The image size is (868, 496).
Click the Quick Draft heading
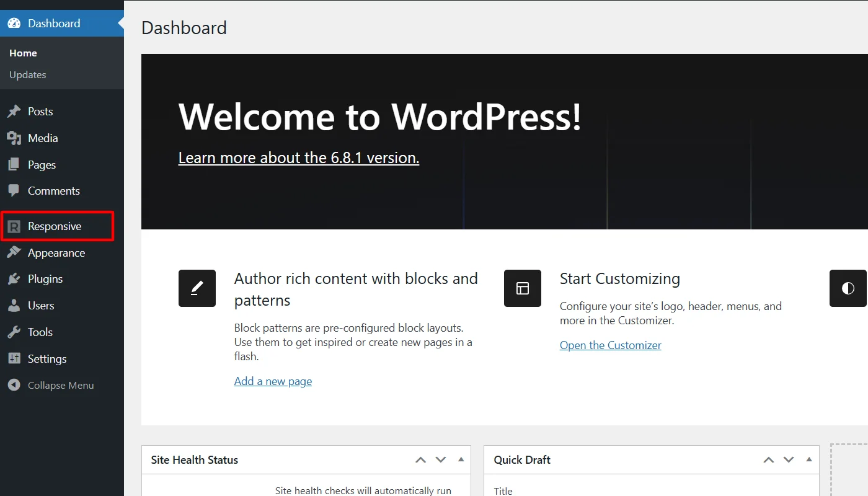(x=522, y=460)
